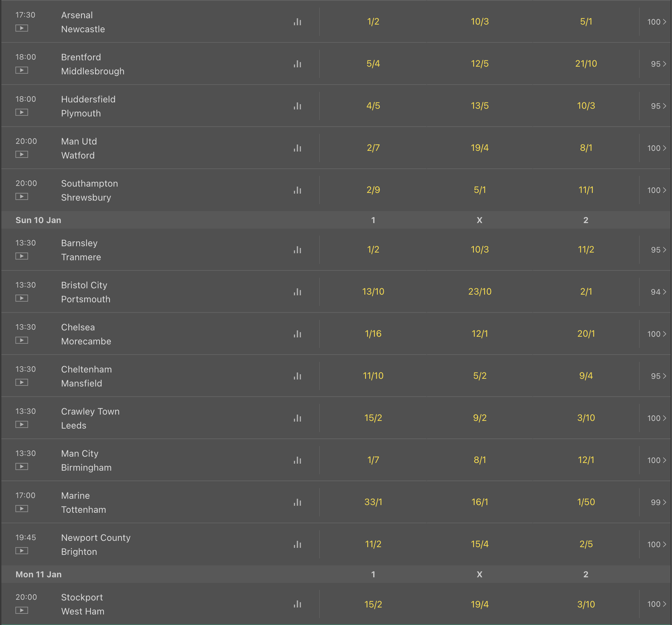Screen dimensions: 672x625
Task: Click live stream icon for Brentford match
Action: tap(22, 70)
